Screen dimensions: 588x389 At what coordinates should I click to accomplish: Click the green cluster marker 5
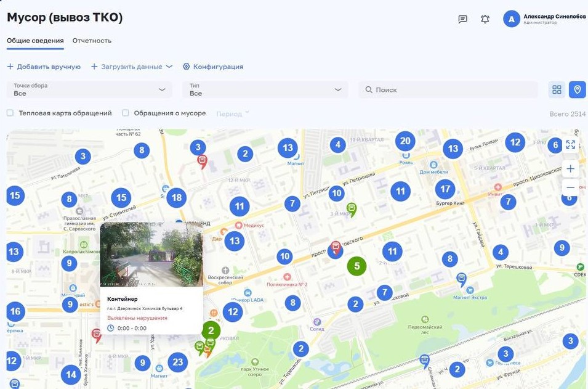[x=356, y=266]
